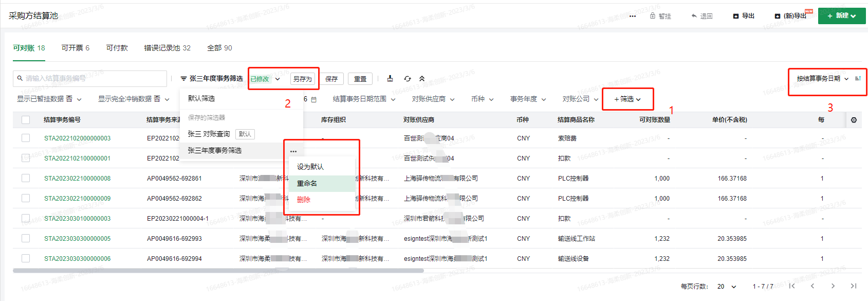Open the three-dot more actions menu in header

pyautogui.click(x=633, y=16)
